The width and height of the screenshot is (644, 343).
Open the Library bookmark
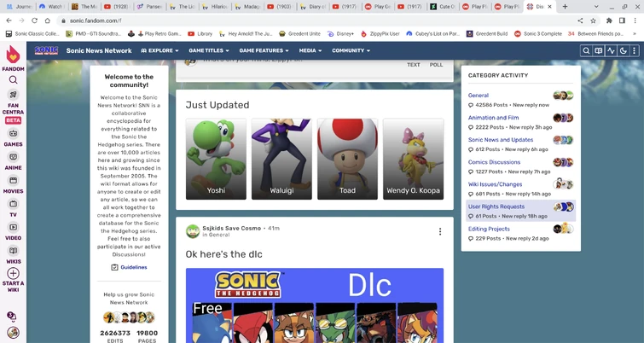click(200, 33)
